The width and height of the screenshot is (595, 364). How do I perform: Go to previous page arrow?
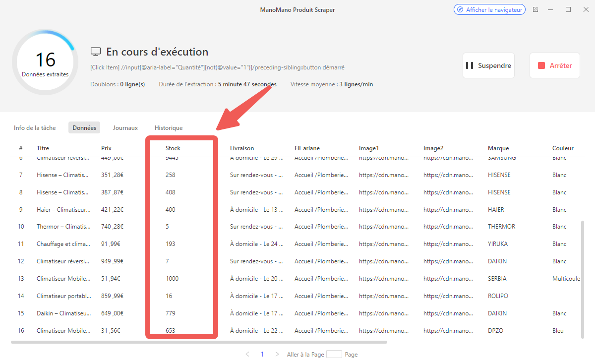(247, 355)
